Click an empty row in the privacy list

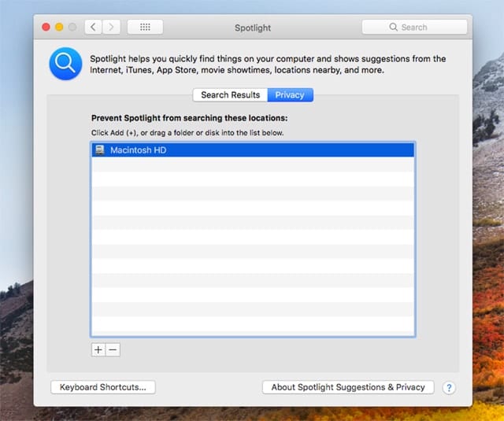pyautogui.click(x=252, y=236)
